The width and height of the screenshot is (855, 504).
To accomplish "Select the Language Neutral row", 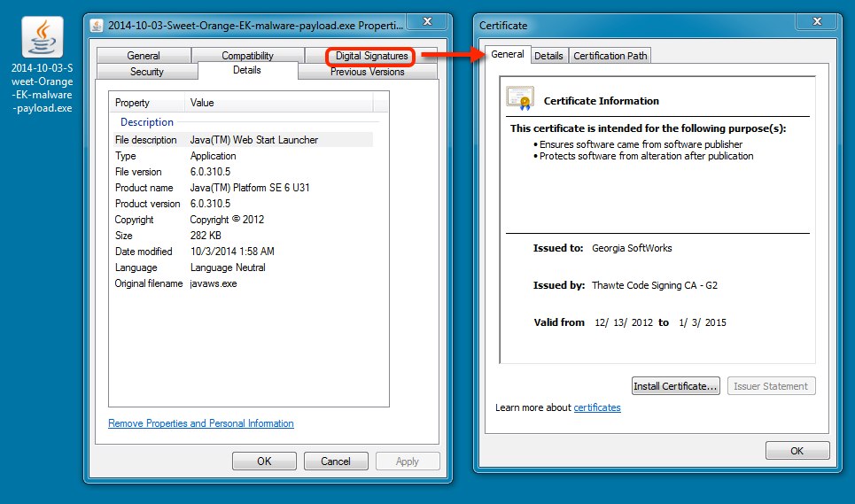I will [243, 268].
